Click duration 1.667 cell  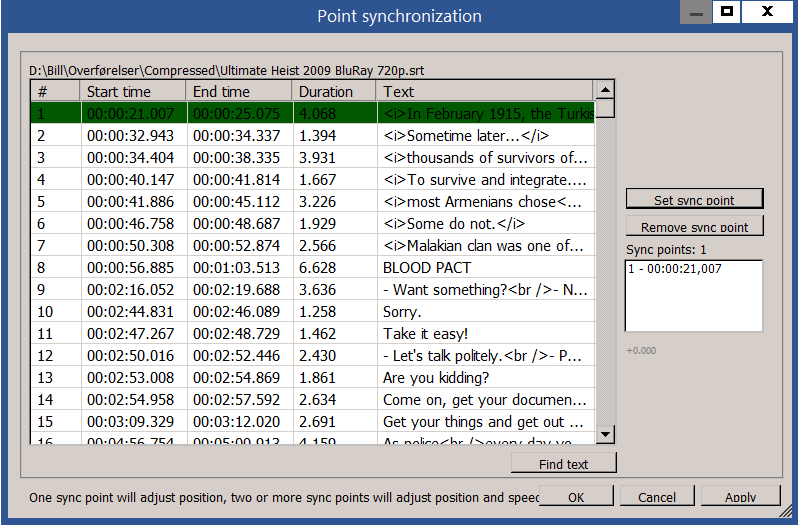335,180
